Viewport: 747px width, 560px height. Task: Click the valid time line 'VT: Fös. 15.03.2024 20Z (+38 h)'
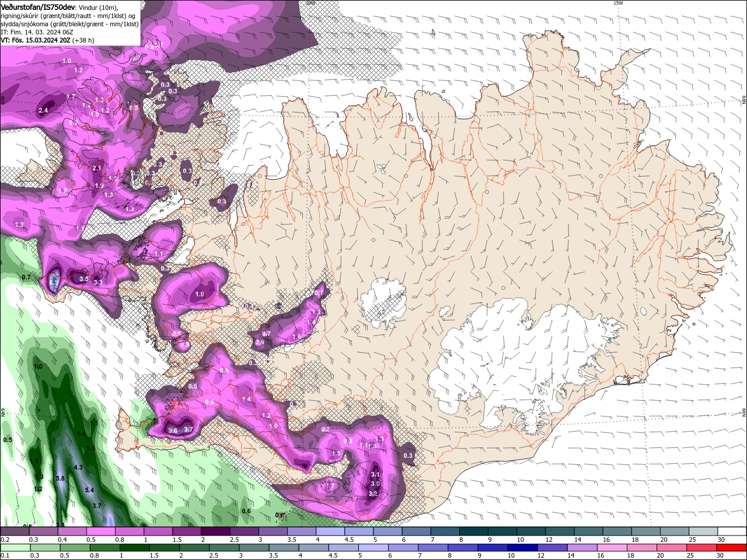(x=48, y=40)
